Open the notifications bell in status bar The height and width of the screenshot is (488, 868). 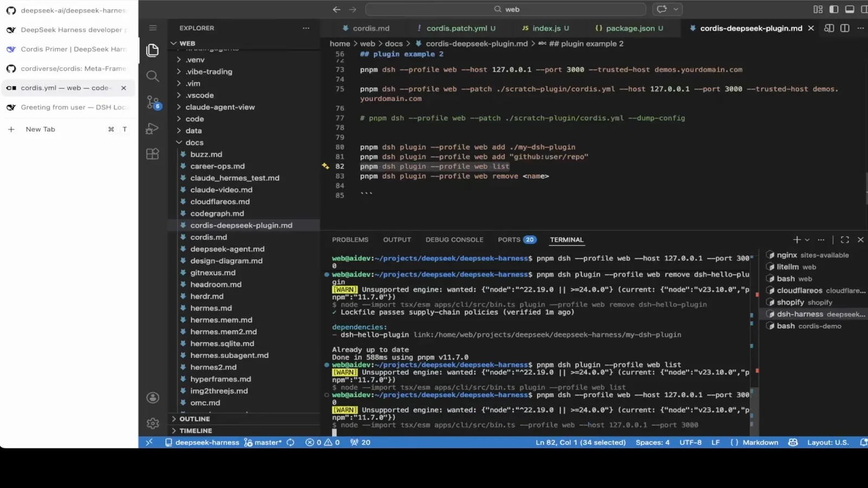pos(863,442)
